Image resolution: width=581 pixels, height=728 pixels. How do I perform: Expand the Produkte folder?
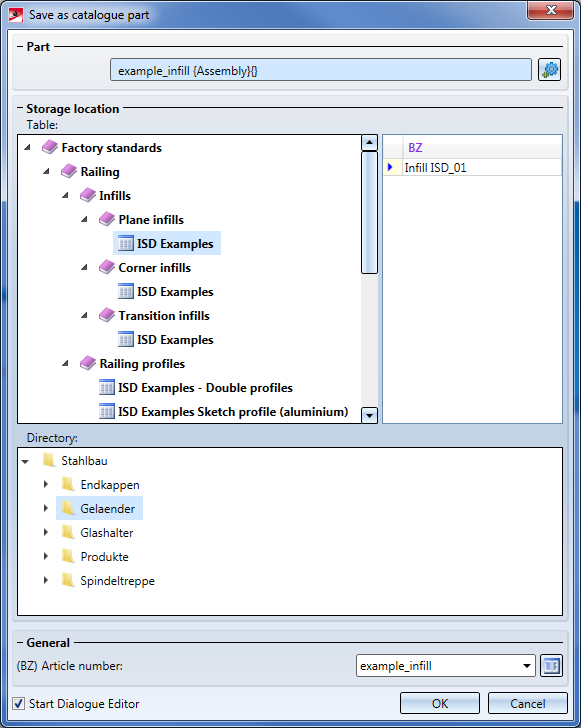46,556
